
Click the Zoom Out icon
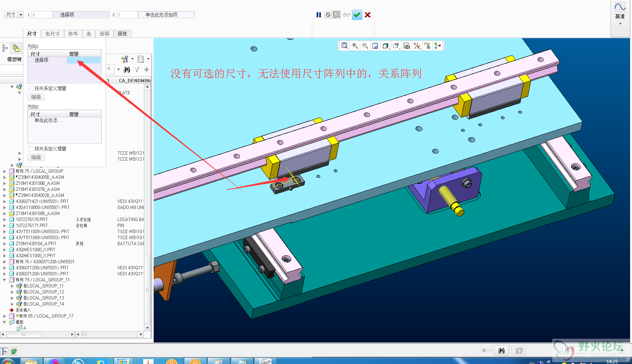click(365, 46)
